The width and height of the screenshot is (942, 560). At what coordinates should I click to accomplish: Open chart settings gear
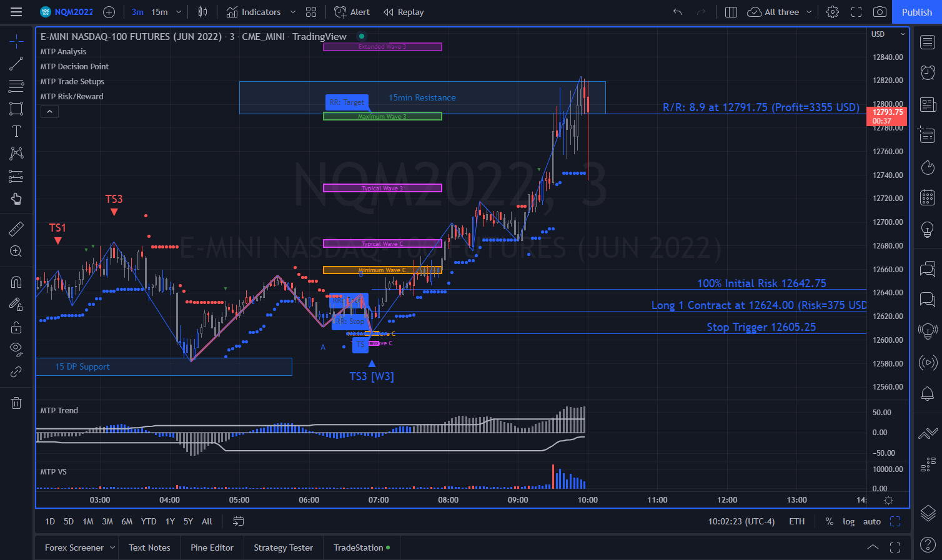[833, 12]
